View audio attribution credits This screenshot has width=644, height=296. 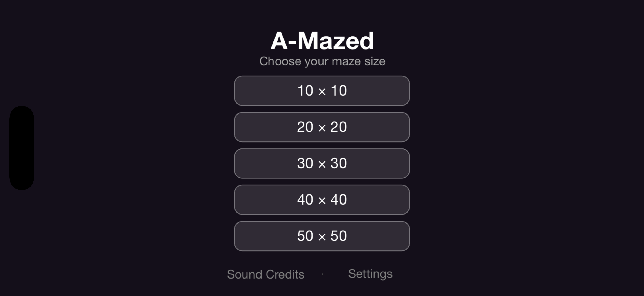(265, 274)
